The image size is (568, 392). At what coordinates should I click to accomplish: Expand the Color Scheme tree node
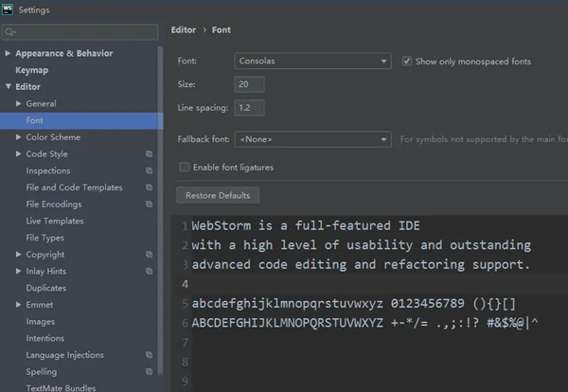(x=19, y=137)
